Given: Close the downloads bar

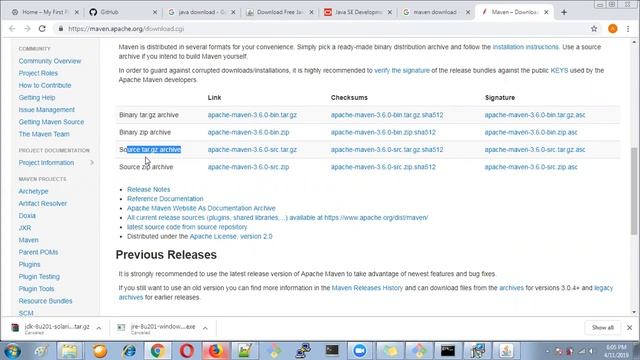Looking at the screenshot, I should 629,328.
